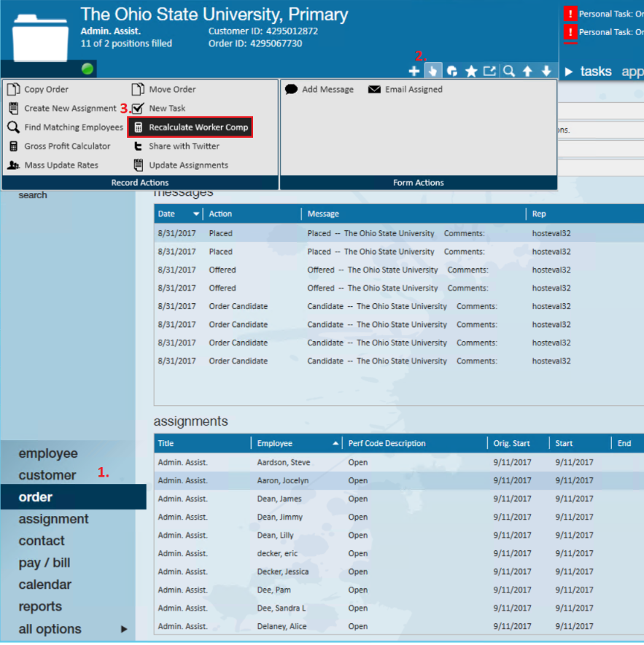Screen dimensions: 644x645
Task: Open the pay / bill section
Action: point(44,563)
